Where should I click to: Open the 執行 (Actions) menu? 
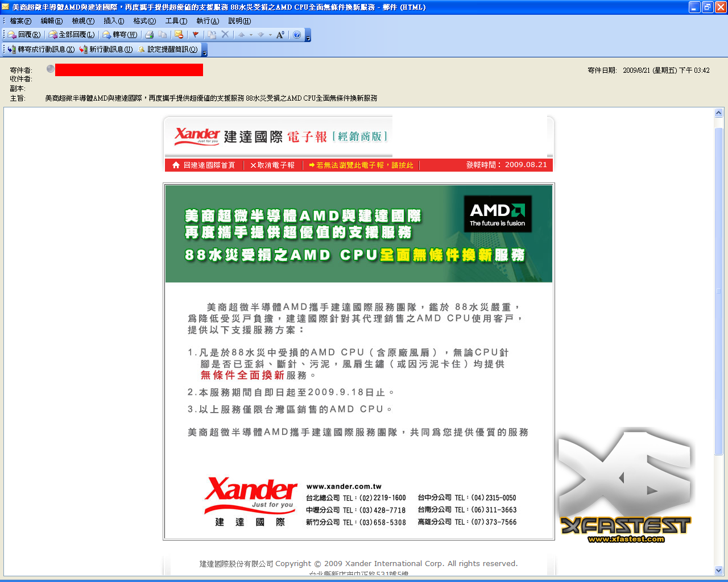[208, 21]
